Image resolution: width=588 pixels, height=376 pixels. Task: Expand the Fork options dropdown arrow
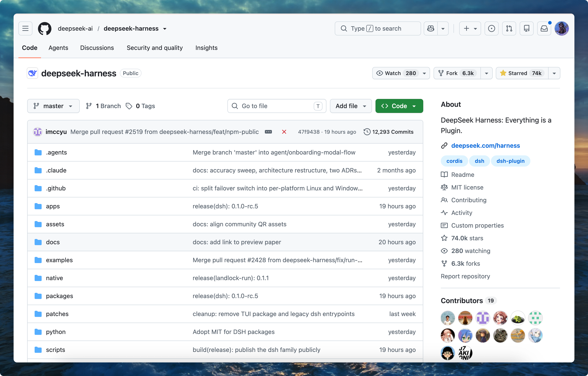click(486, 73)
